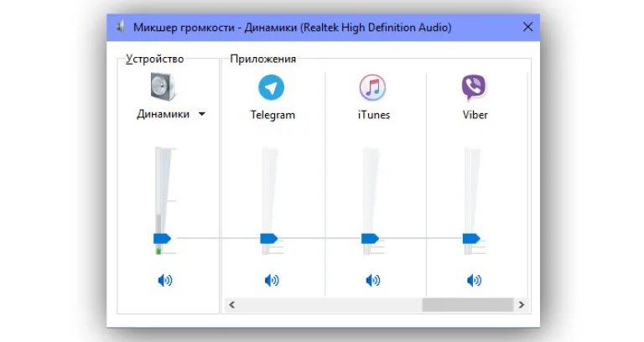Click the left arrow of applications scrollbar
Viewport: 644px width, 342px height.
231,304
